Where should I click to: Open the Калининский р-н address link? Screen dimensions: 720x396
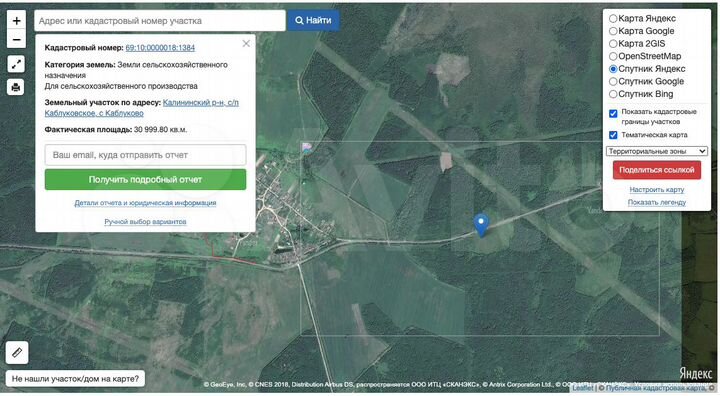coord(141,108)
